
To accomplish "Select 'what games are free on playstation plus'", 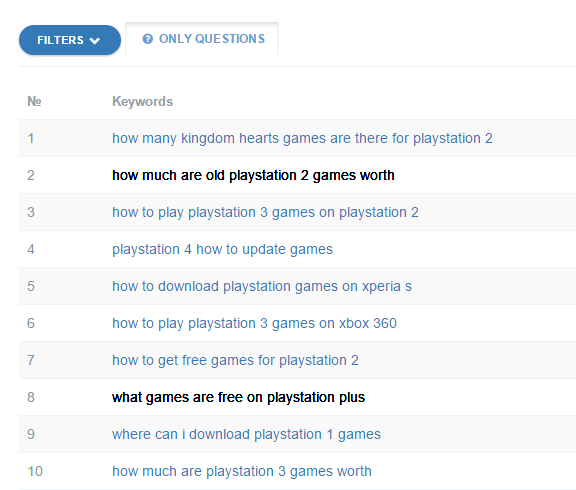I will [x=238, y=397].
